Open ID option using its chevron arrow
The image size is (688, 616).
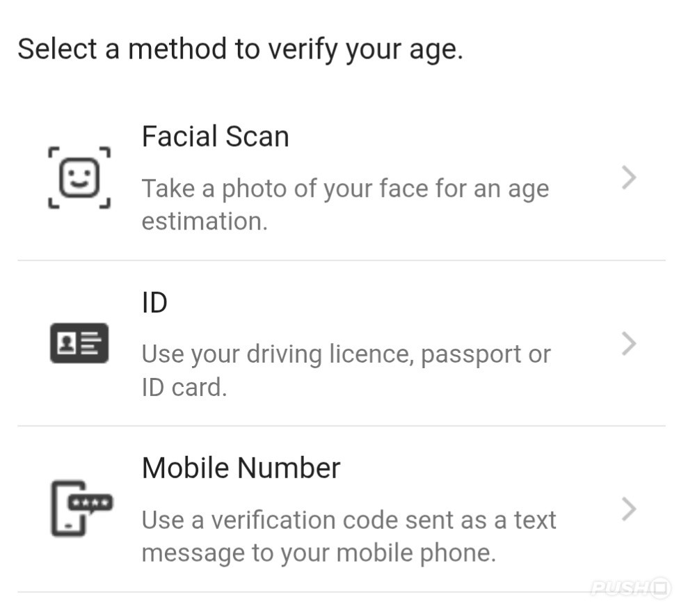pos(628,344)
